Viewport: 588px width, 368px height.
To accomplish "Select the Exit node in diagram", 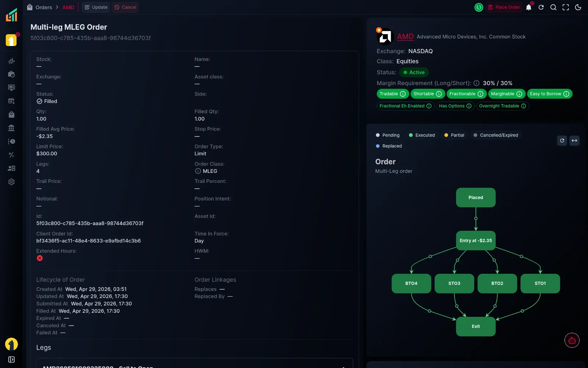I will 476,326.
